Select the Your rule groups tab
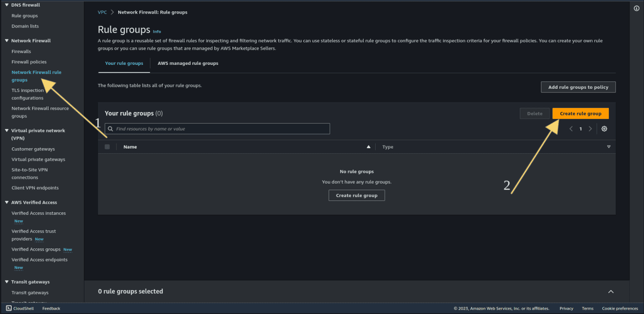Screen dimensions: 644x314 124,63
